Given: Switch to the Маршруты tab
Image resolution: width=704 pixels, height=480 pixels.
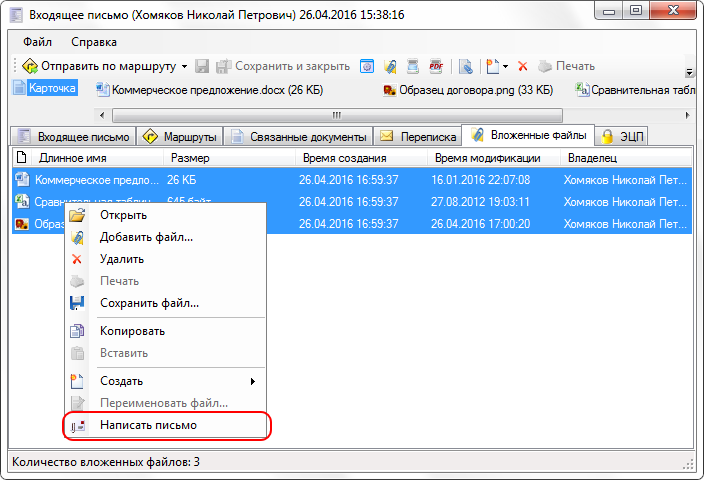Looking at the screenshot, I should (180, 137).
